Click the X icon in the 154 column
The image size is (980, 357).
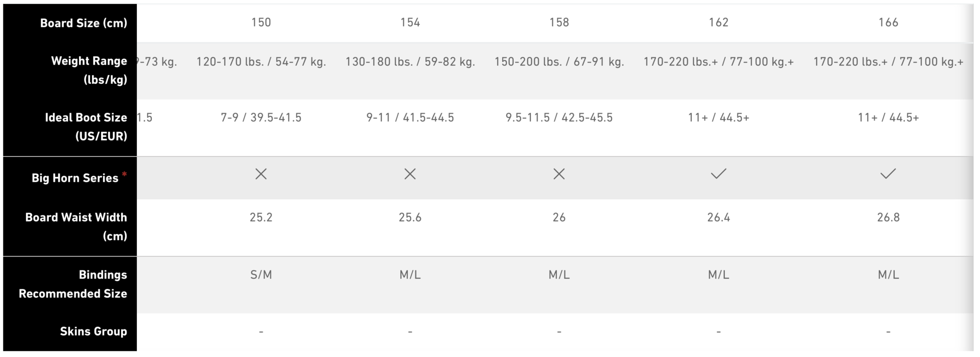coord(410,174)
